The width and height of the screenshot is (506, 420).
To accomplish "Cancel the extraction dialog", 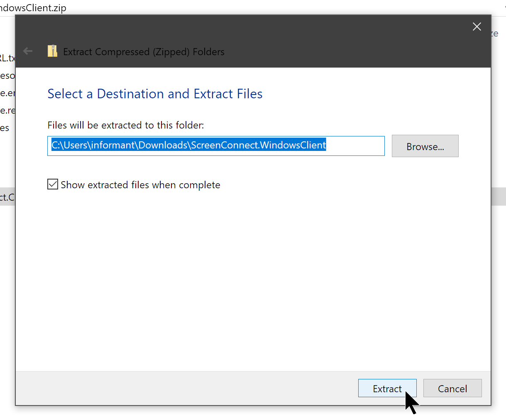I will coord(452,388).
